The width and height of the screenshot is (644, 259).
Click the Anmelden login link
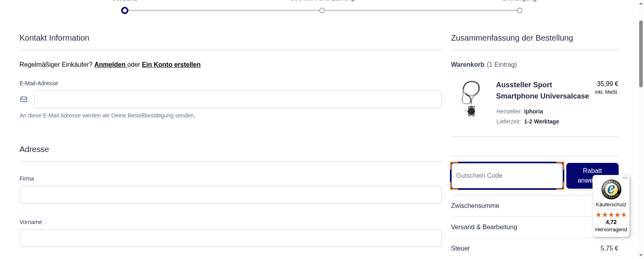(110, 64)
